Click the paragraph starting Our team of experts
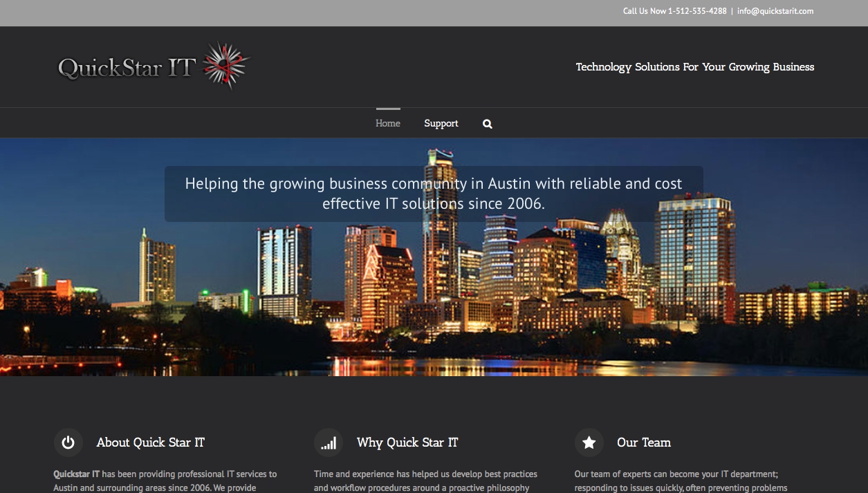Image resolution: width=868 pixels, height=493 pixels. [681, 481]
